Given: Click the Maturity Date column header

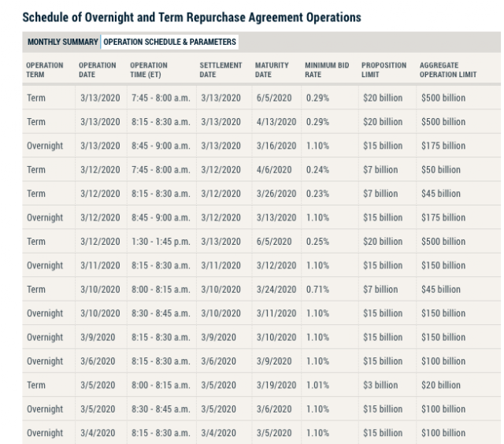Looking at the screenshot, I should (x=272, y=70).
